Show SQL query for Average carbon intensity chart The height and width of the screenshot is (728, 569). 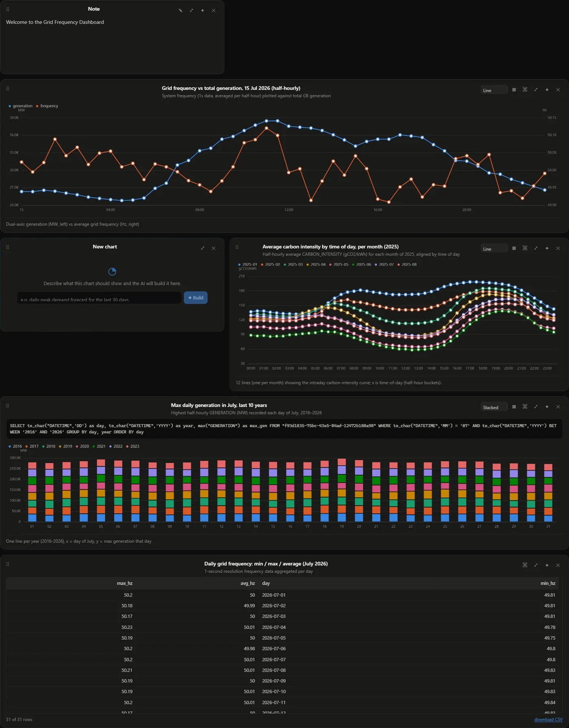pos(525,248)
